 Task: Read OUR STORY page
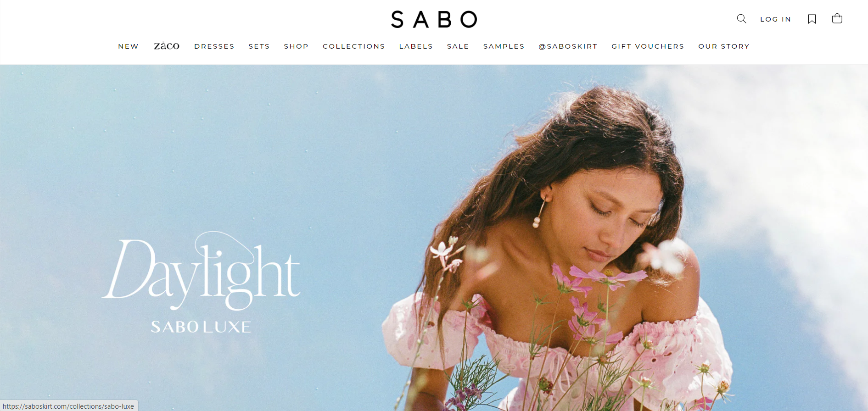(x=724, y=46)
